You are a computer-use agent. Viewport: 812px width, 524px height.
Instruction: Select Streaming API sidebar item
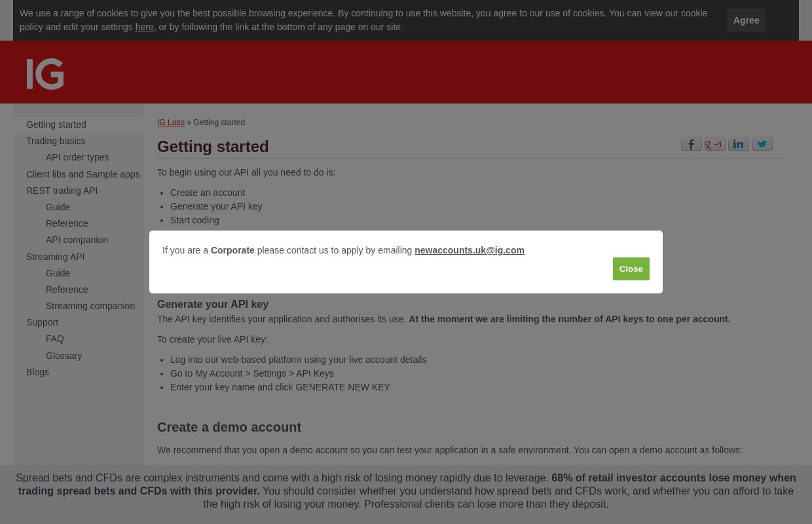point(56,257)
